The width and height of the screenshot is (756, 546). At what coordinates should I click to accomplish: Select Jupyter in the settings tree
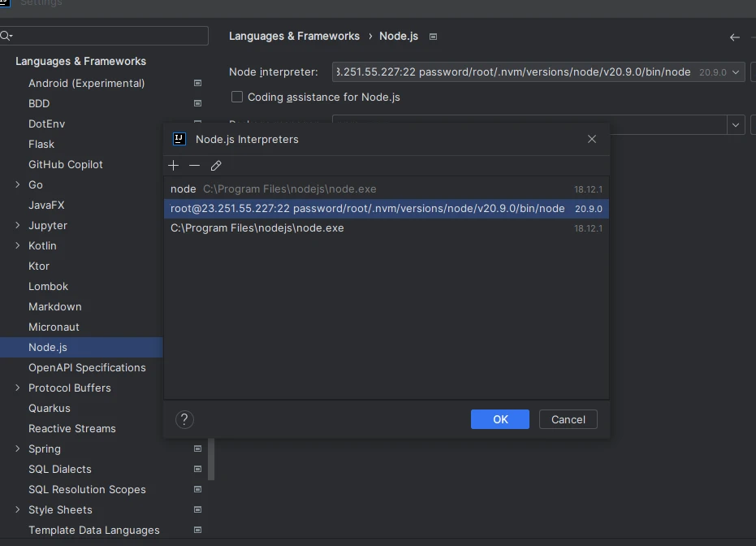(48, 226)
